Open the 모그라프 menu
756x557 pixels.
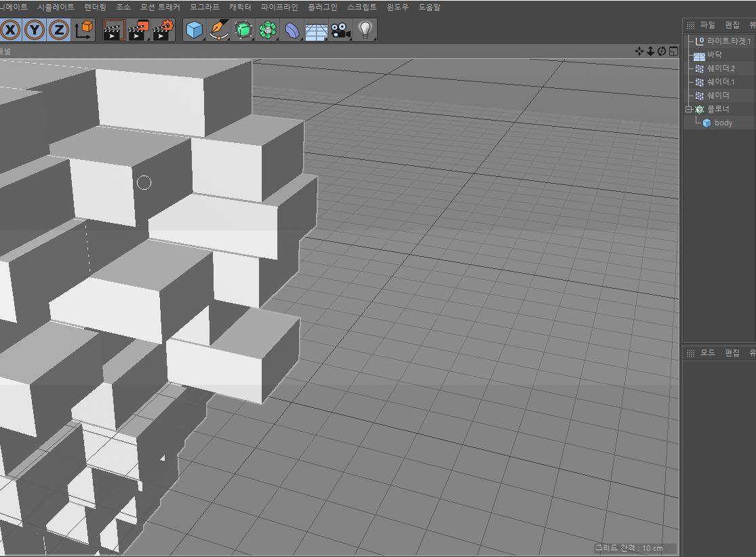[204, 7]
